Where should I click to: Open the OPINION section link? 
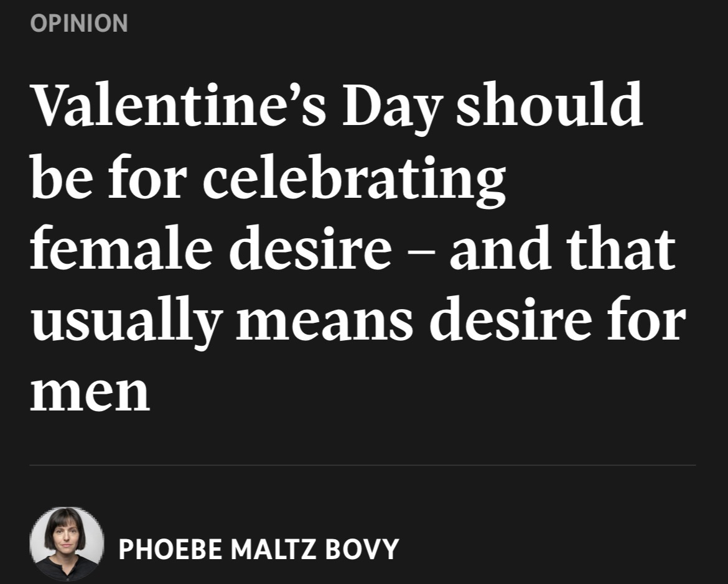click(78, 24)
